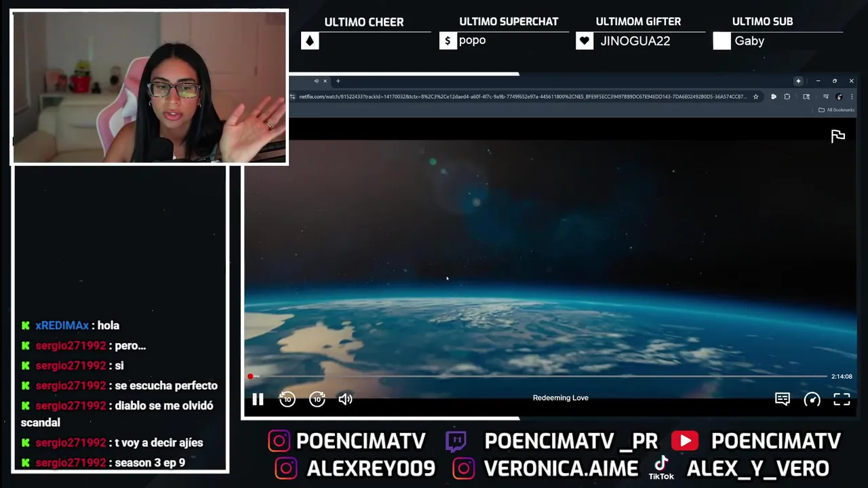Viewport: 868px width, 488px height.
Task: Mute the Netflix player volume
Action: point(345,399)
